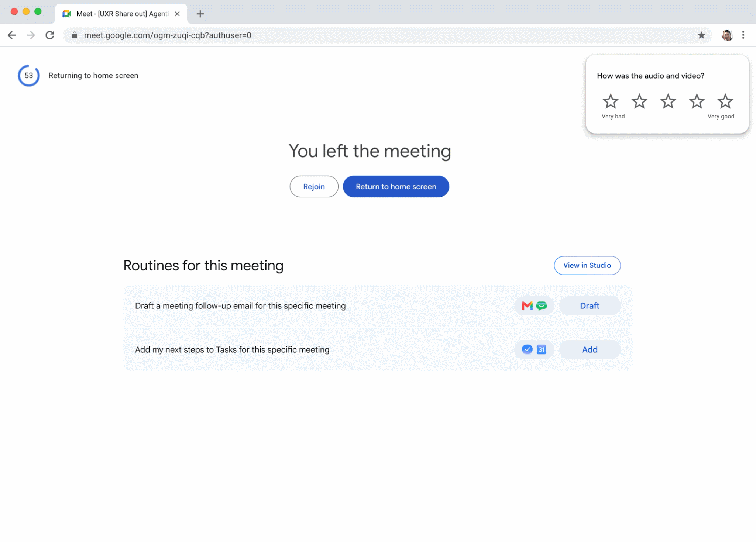Bookmark this page with the star icon

(701, 35)
